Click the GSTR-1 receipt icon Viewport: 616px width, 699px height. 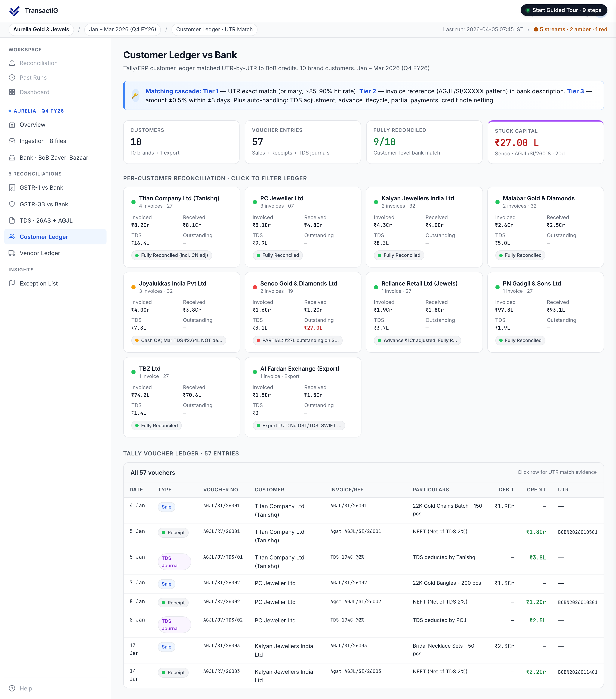(12, 188)
